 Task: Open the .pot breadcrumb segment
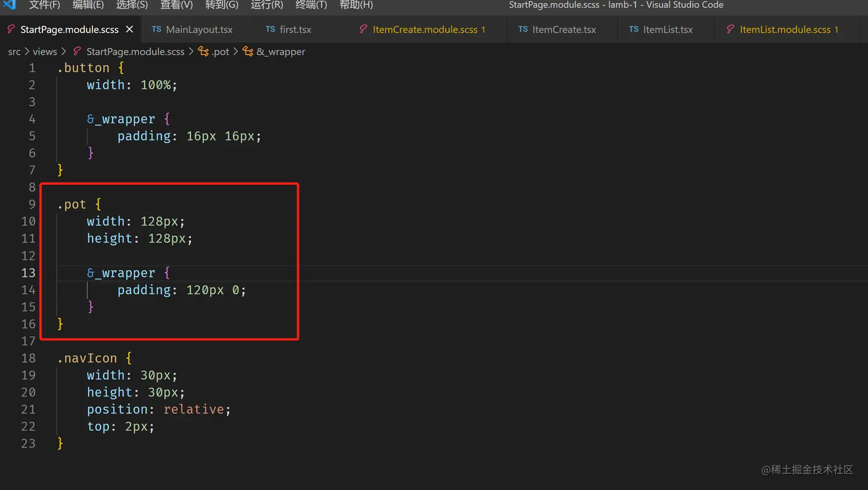pos(220,52)
